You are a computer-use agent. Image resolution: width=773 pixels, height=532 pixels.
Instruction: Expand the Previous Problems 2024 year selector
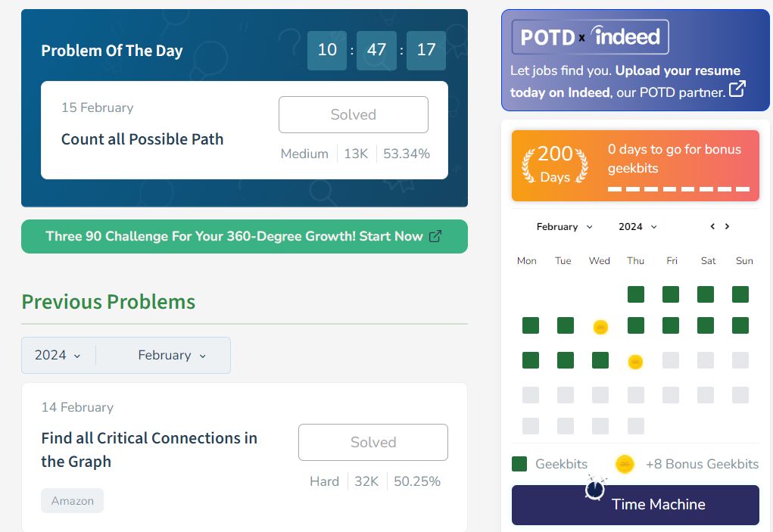click(58, 355)
